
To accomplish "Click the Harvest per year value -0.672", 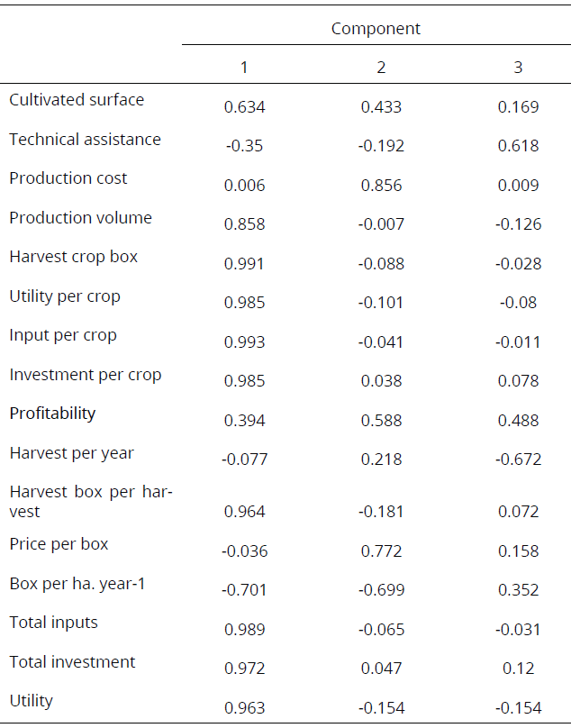I will 518,460.
